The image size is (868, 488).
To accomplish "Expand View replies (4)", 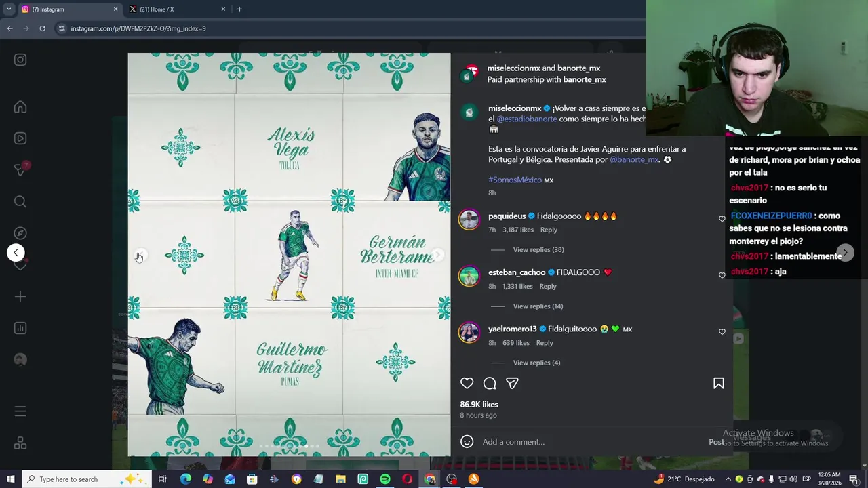I will click(x=536, y=363).
